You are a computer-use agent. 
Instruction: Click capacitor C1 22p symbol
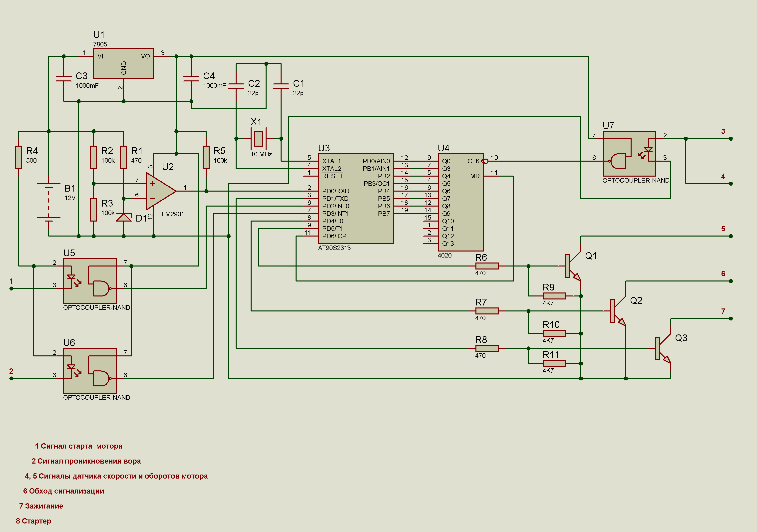[x=281, y=86]
